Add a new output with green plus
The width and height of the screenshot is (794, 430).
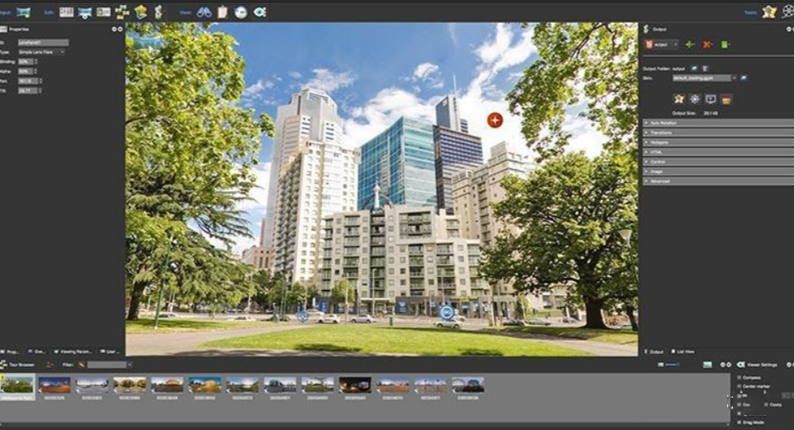click(690, 45)
